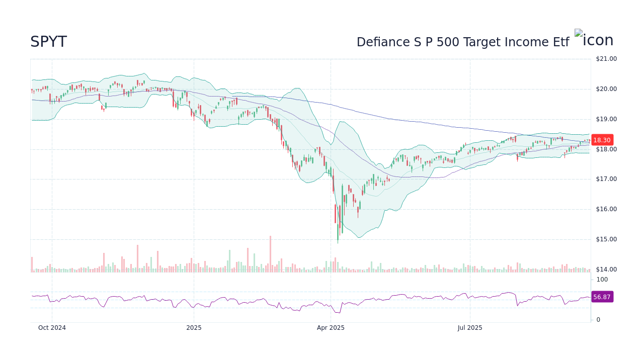Click the $14.00 price axis label
Image resolution: width=644 pixels, height=362 pixels.
point(606,269)
